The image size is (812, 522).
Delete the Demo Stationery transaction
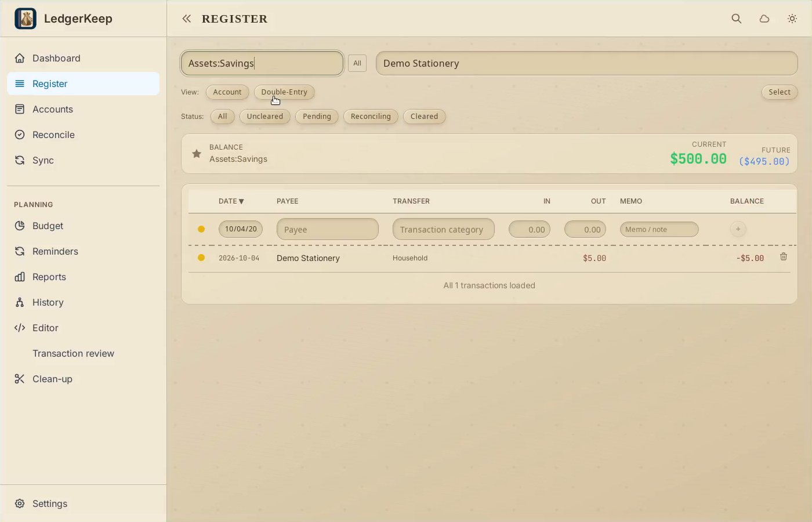tap(784, 256)
